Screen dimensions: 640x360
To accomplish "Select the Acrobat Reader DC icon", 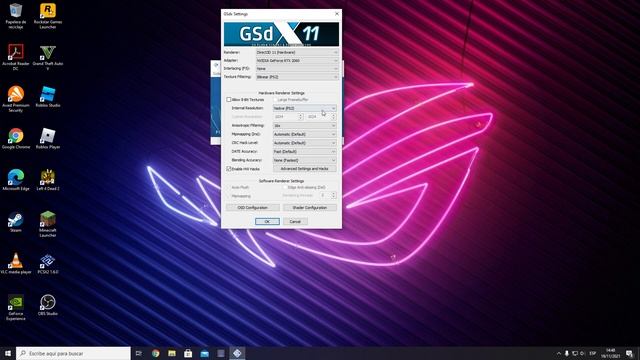I will pyautogui.click(x=16, y=57).
